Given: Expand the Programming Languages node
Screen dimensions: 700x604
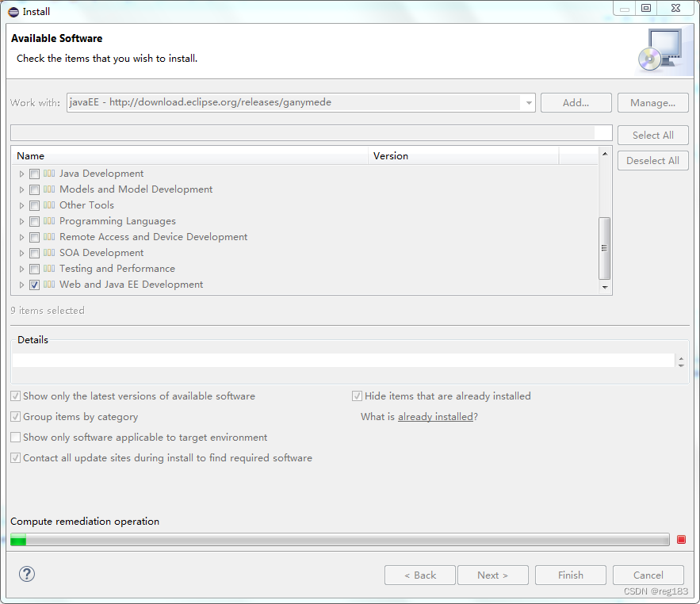Looking at the screenshot, I should 21,221.
